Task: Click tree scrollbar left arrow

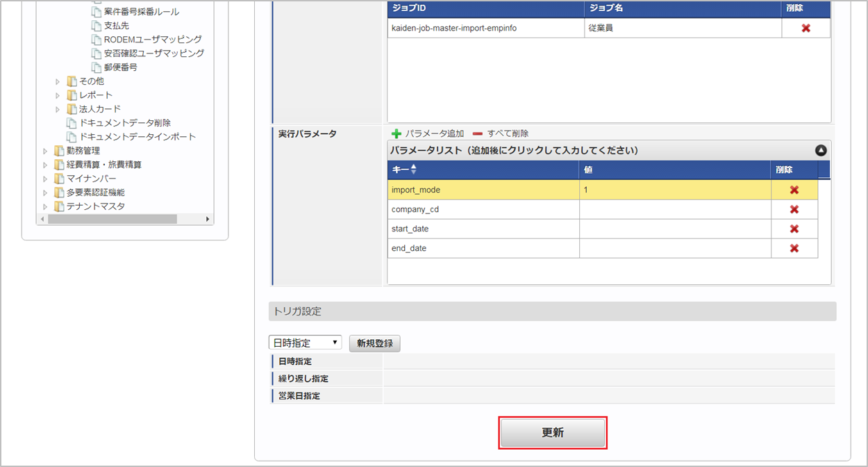Action: [x=42, y=219]
